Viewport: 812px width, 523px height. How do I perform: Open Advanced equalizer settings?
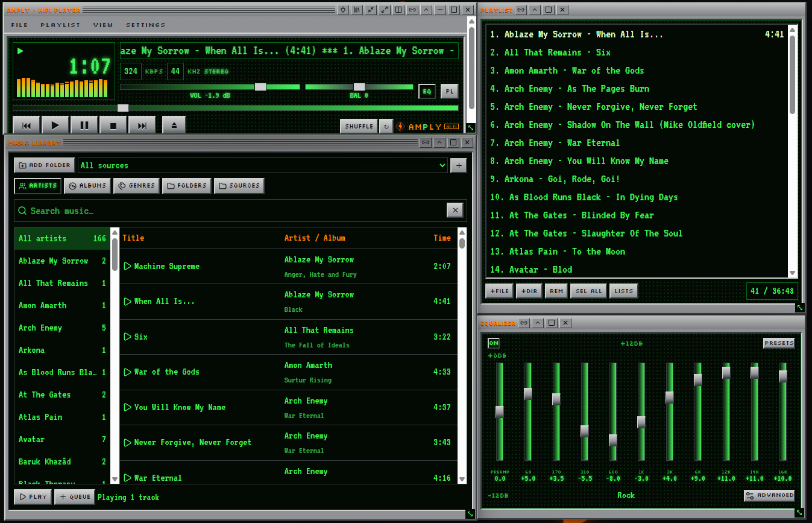coord(769,495)
